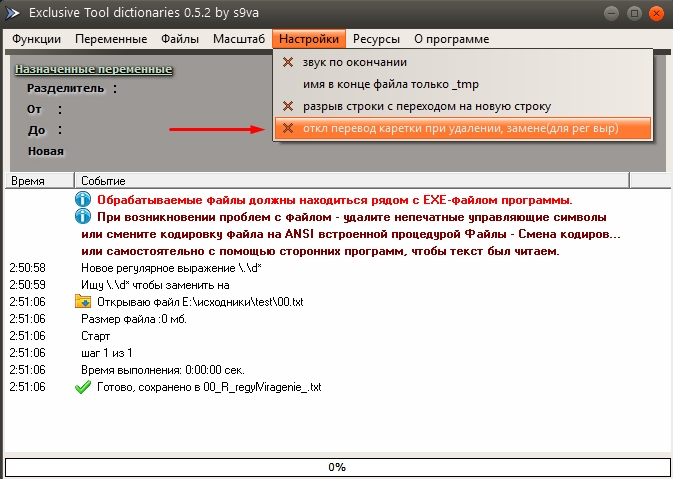Click the folder icon next to 'Открываю файл'
Image resolution: width=673 pixels, height=479 pixels.
pyautogui.click(x=83, y=302)
